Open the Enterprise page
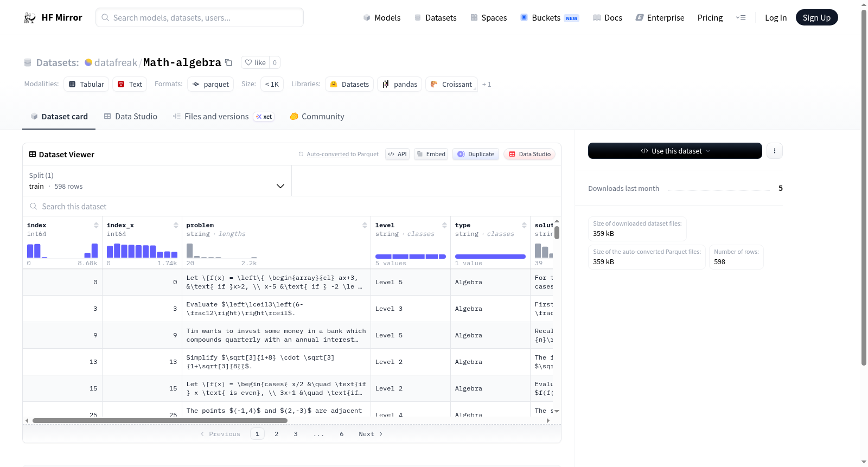 point(660,17)
